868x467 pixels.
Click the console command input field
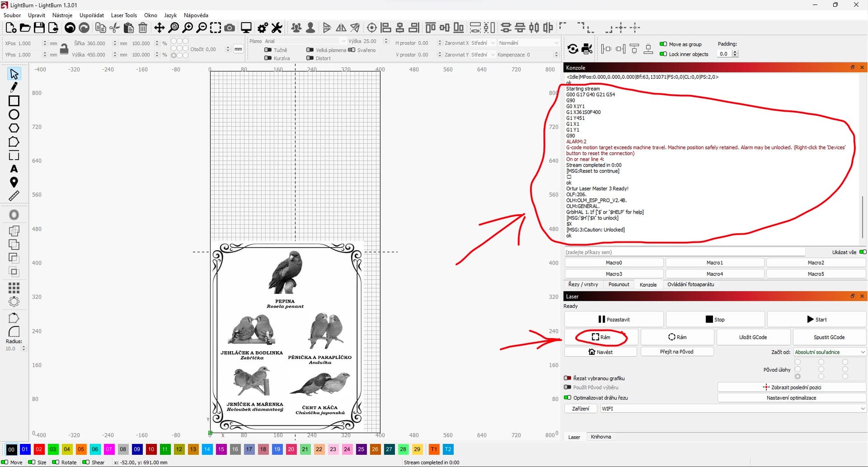click(684, 253)
